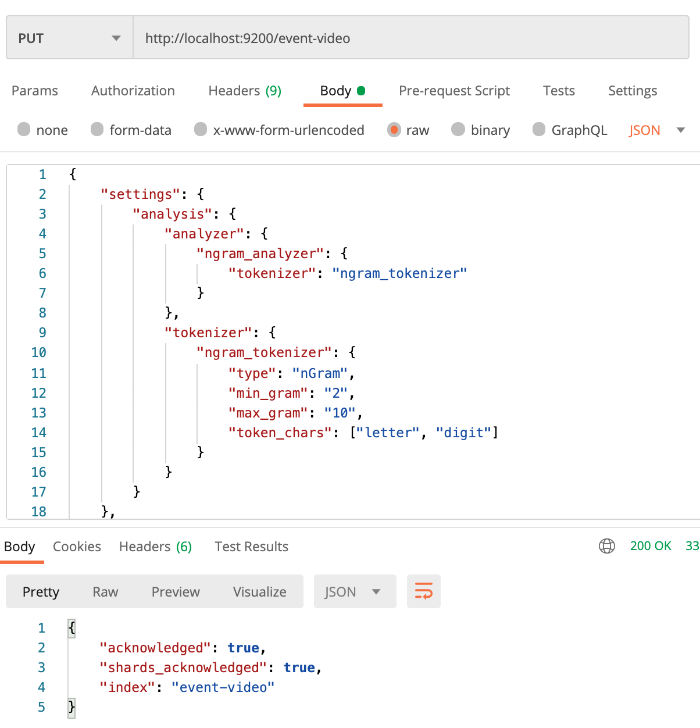Viewport: 700px width, 728px height.
Task: Toggle the wrap lines icon
Action: click(424, 591)
